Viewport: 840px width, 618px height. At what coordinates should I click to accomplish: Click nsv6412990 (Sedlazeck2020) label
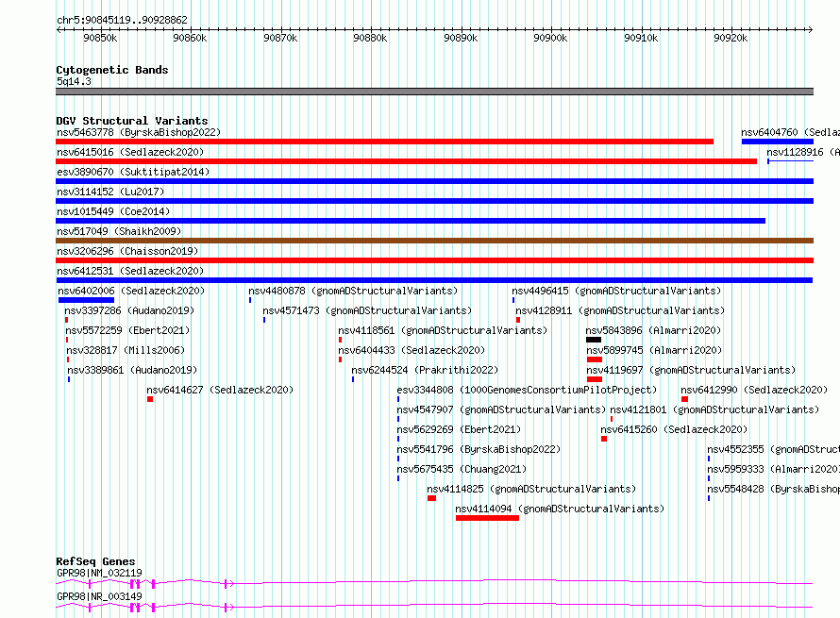pos(754,390)
